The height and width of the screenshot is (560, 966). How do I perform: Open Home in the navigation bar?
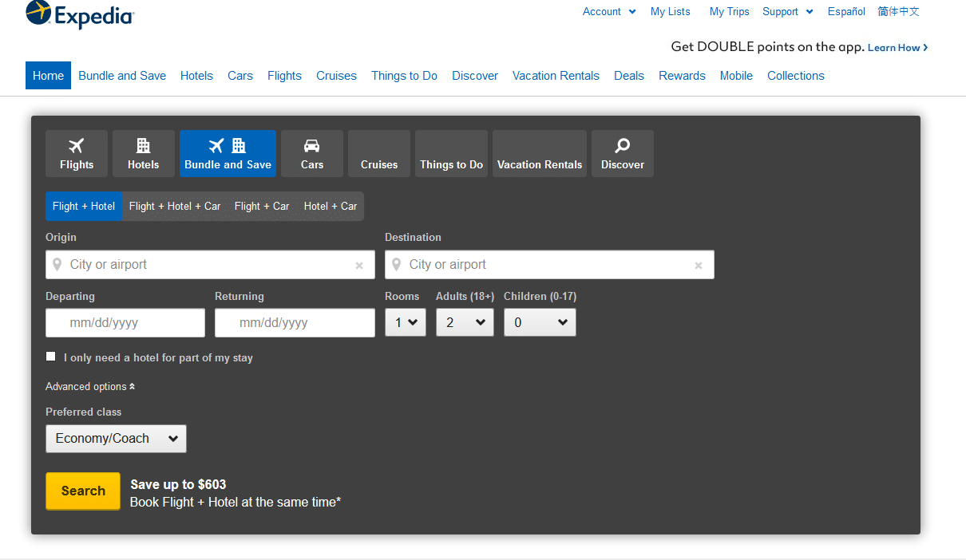[x=48, y=76]
